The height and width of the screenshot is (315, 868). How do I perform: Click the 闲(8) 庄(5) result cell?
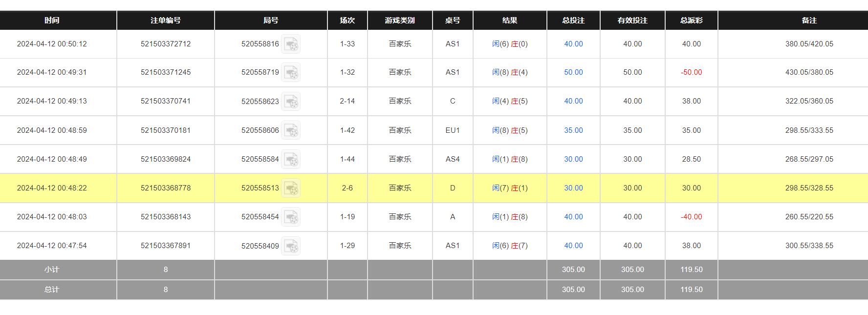click(x=510, y=130)
